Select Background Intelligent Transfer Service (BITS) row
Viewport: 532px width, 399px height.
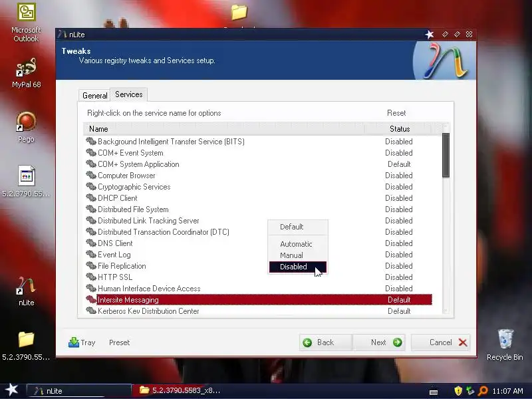tap(258, 141)
